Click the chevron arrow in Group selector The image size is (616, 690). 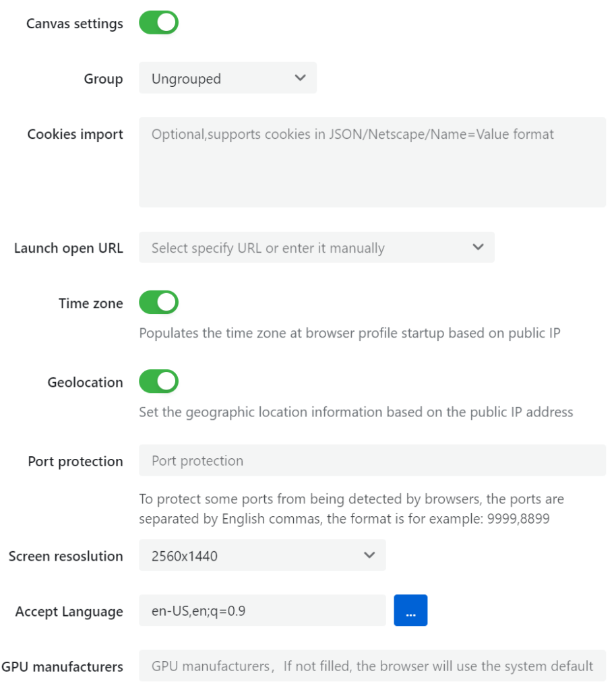(x=300, y=78)
